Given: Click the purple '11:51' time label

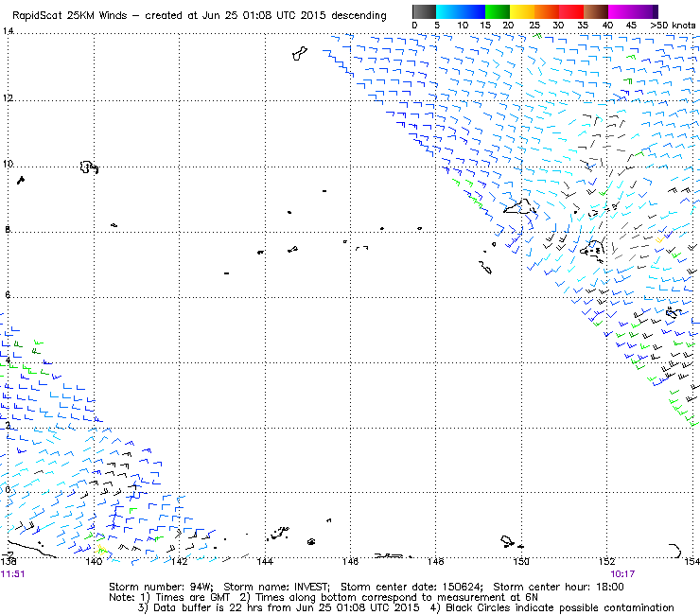Looking at the screenshot, I should [x=12, y=574].
